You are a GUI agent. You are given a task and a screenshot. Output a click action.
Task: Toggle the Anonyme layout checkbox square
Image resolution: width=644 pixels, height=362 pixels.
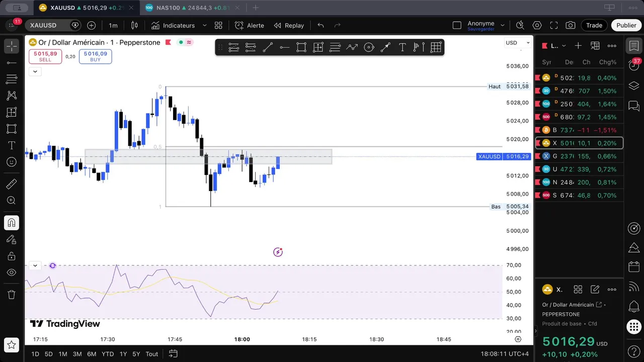[457, 26]
